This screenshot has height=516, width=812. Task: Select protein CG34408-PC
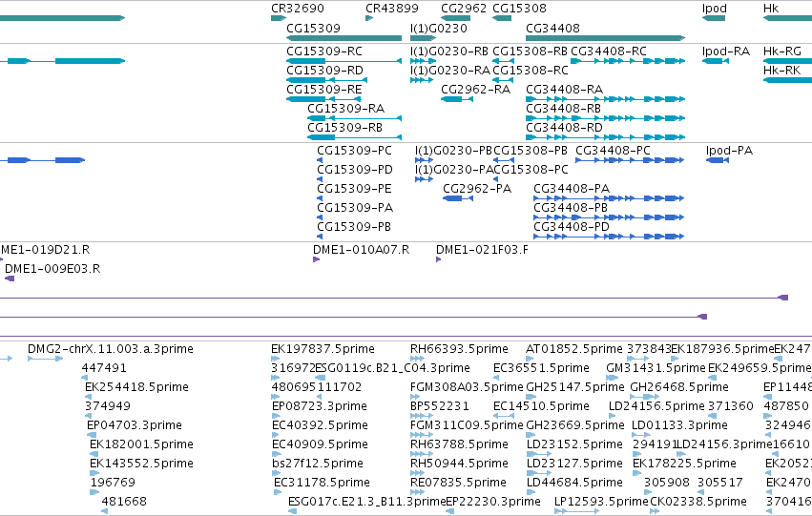pyautogui.click(x=630, y=160)
